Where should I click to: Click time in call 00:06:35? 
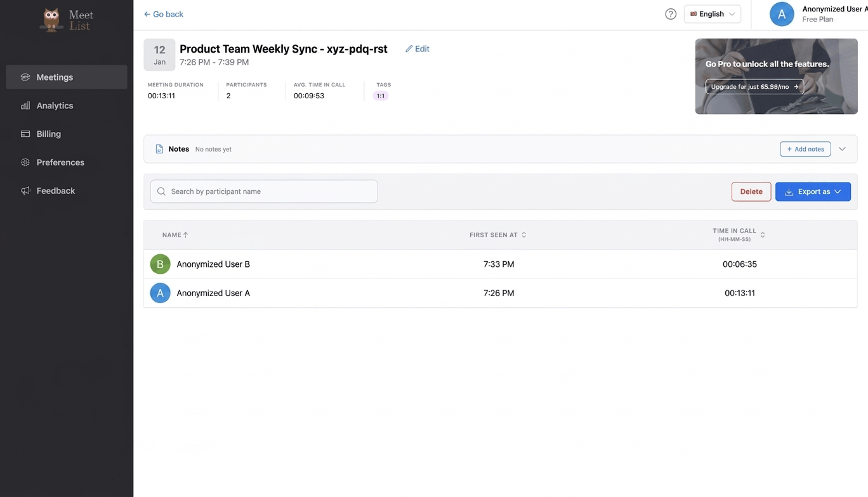[740, 264]
